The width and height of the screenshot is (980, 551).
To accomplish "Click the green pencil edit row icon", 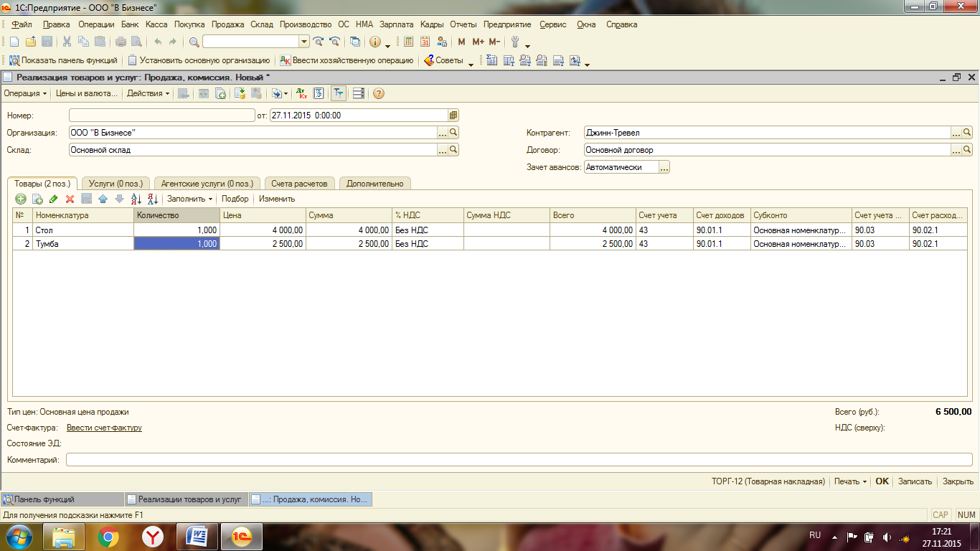I will click(54, 199).
